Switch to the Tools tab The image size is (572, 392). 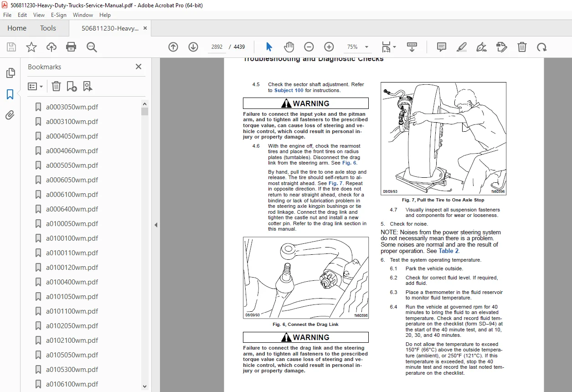(48, 28)
